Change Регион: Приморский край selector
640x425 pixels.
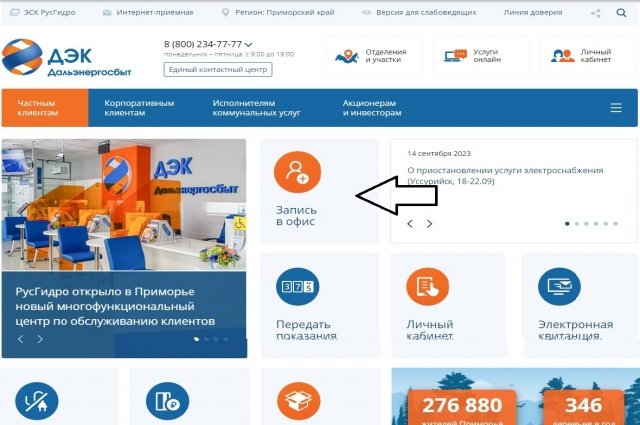coord(280,13)
